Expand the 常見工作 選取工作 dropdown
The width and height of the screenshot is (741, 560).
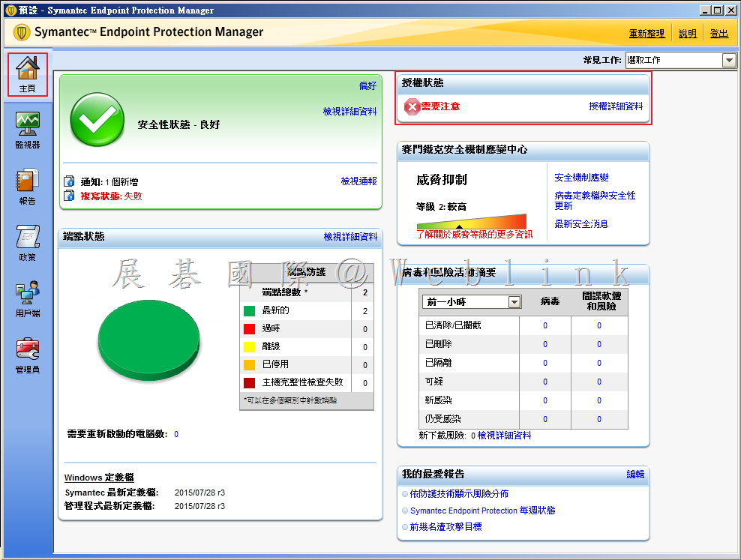729,61
